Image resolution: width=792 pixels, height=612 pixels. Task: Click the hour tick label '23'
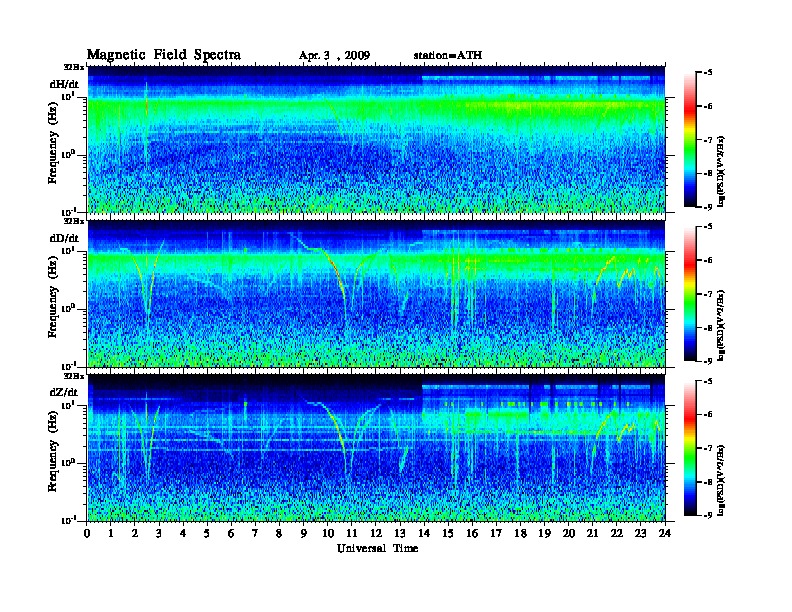click(640, 534)
